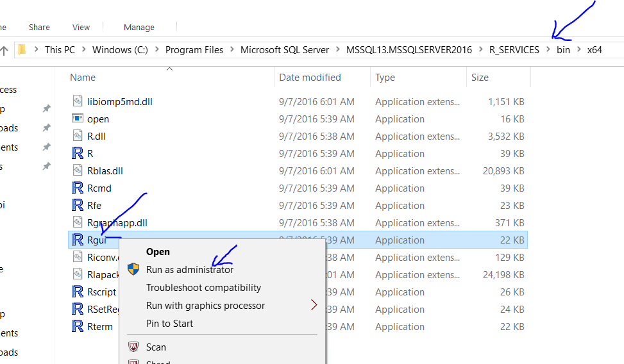Click the 20,893 KB size value
The height and width of the screenshot is (364, 624).
pos(503,170)
